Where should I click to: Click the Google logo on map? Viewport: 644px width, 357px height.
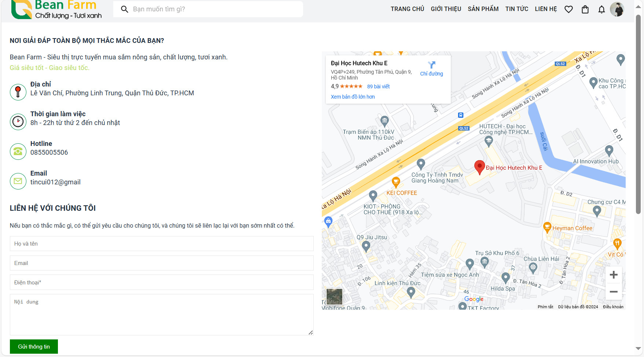coord(474,299)
